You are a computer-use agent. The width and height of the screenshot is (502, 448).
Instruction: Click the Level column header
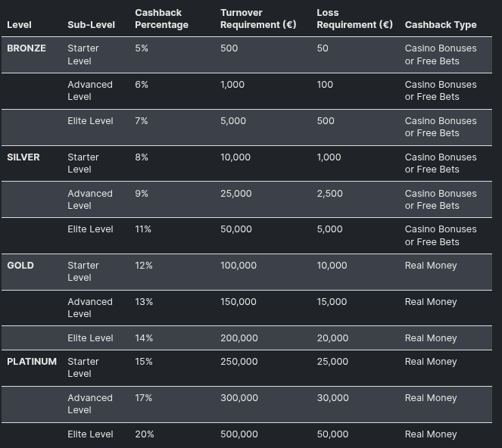pyautogui.click(x=19, y=25)
